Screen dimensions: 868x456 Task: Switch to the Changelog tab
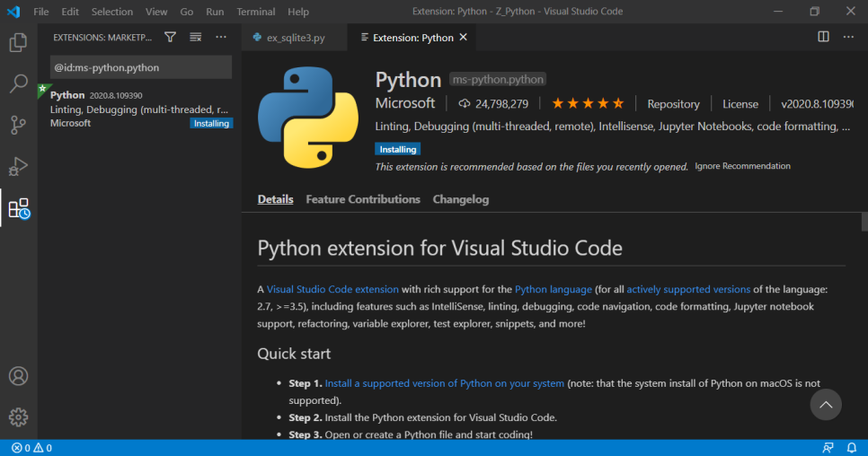pyautogui.click(x=461, y=199)
